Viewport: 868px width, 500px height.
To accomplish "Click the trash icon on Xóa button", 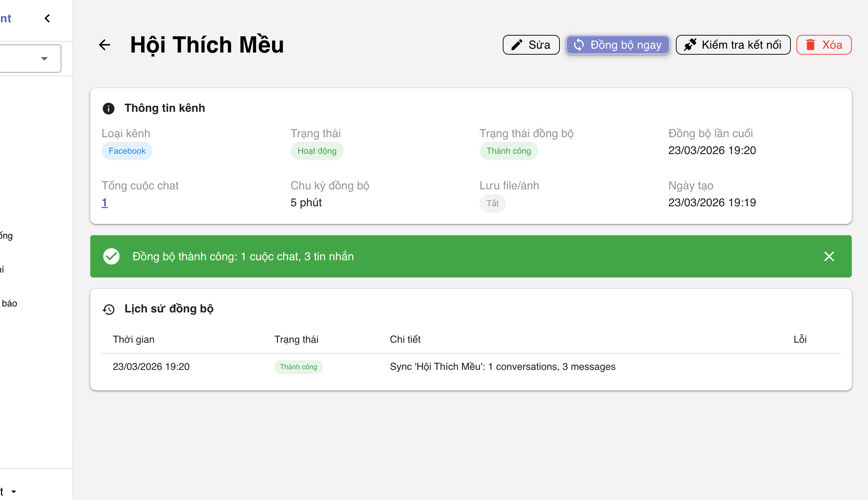I will (811, 45).
